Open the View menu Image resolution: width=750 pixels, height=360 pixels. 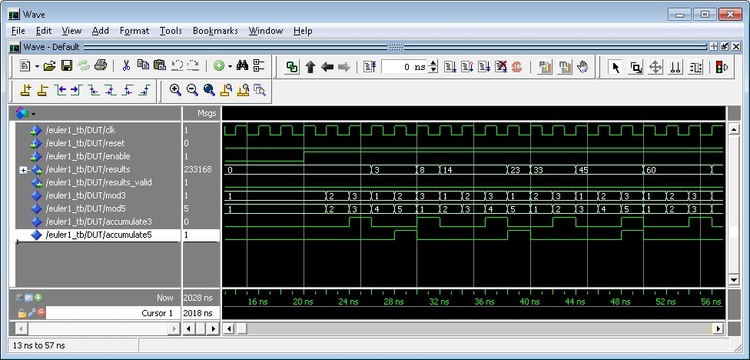point(72,31)
